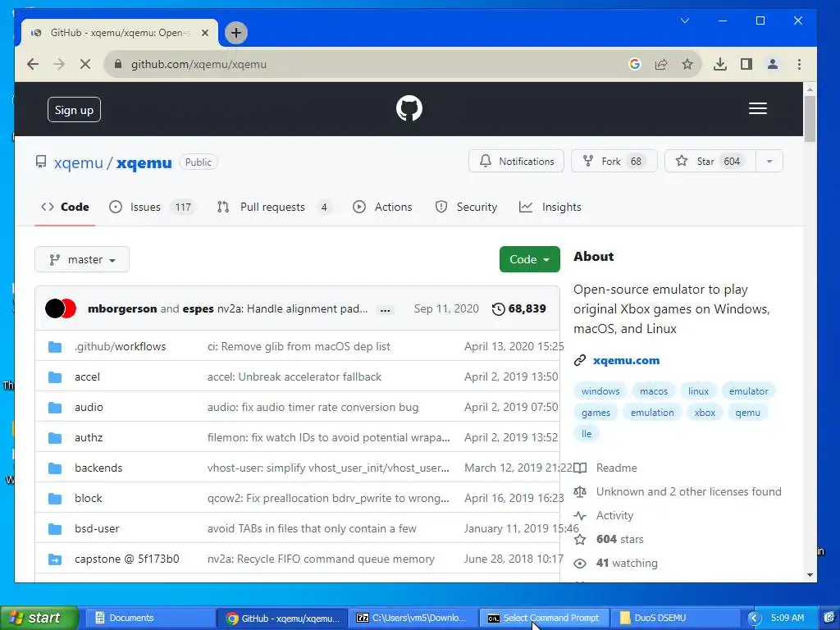Switch to DuoS DSEMU taskbar window
The image size is (840, 630).
click(x=676, y=618)
